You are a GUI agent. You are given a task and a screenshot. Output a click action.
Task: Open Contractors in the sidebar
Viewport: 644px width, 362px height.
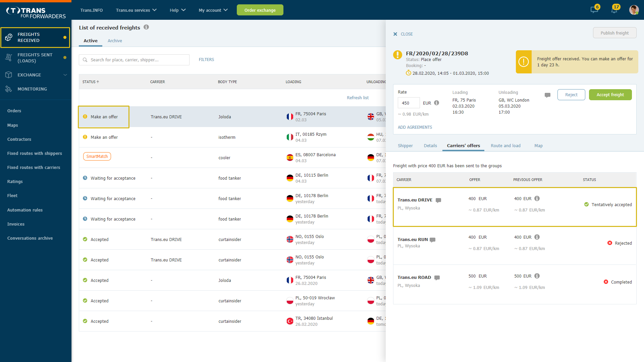[x=19, y=139]
